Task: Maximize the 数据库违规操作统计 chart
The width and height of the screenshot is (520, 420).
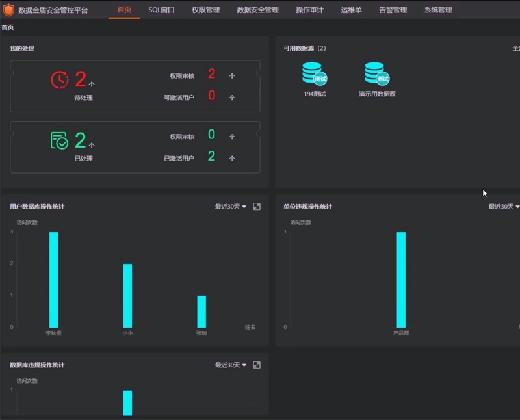Action: (257, 365)
